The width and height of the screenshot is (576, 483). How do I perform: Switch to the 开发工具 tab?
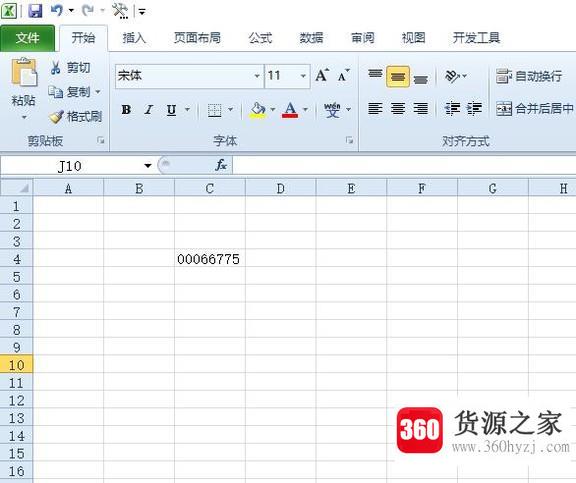pyautogui.click(x=476, y=38)
